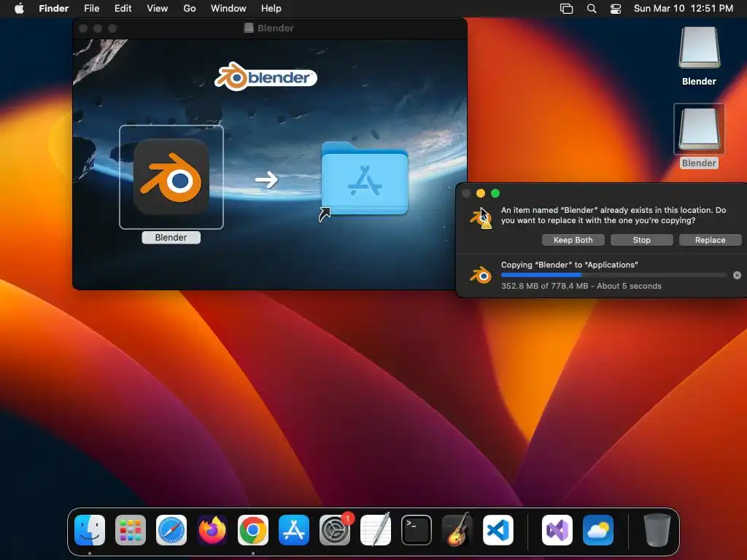Click the Blender logo in installer window
This screenshot has width=747, height=560.
[x=266, y=76]
